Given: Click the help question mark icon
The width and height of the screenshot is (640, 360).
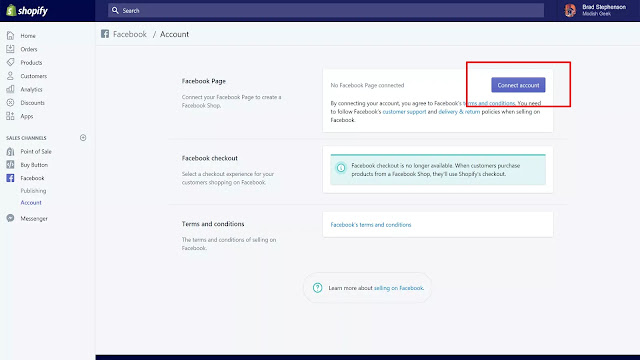Looking at the screenshot, I should click(317, 288).
